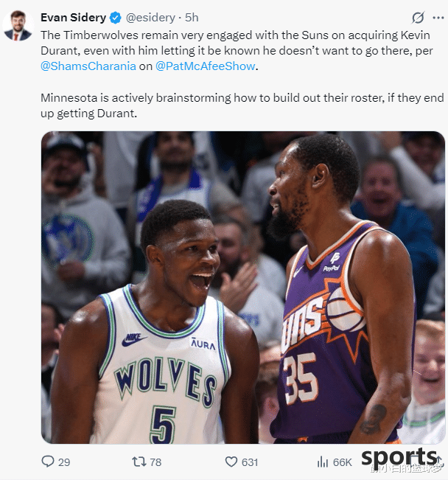The height and width of the screenshot is (480, 448).
Task: Click the 66K views count
Action: [x=343, y=462]
